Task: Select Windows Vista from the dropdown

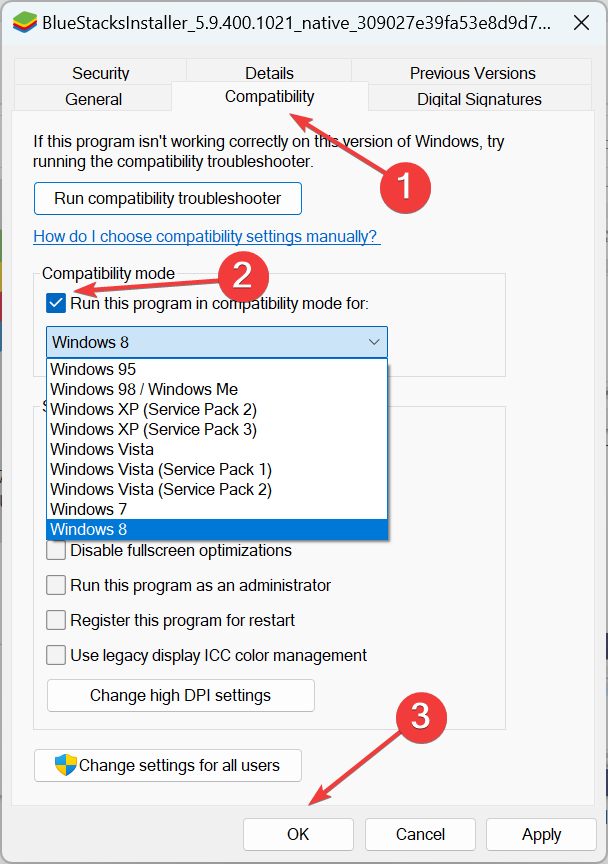Action: pos(101,449)
